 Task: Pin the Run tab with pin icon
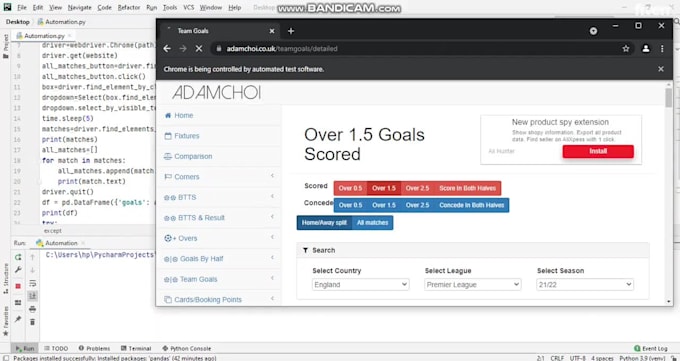18,319
